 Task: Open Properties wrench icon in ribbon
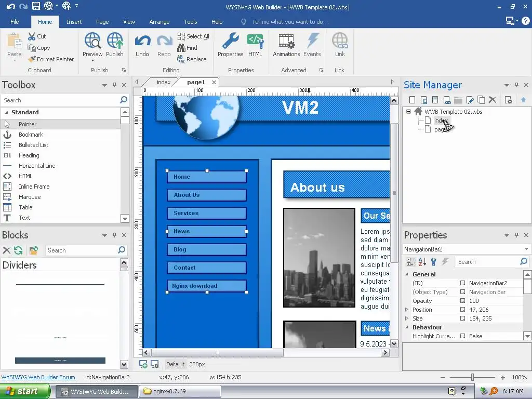pos(230,41)
